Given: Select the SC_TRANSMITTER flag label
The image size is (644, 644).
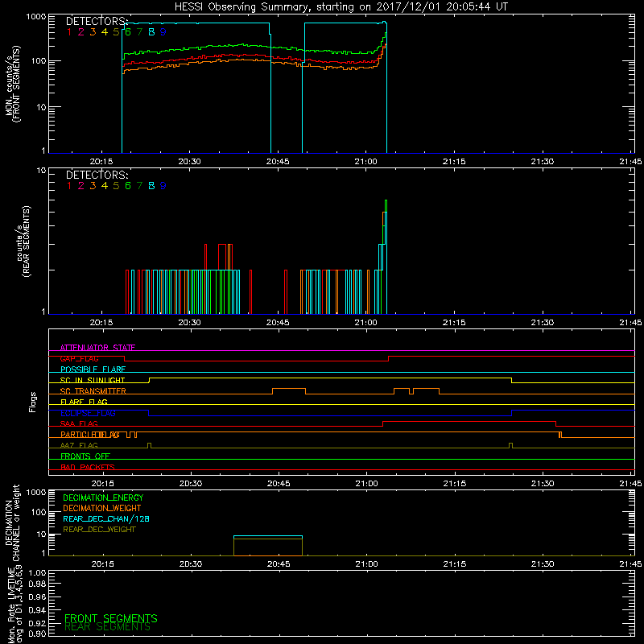Looking at the screenshot, I should click(x=93, y=391).
